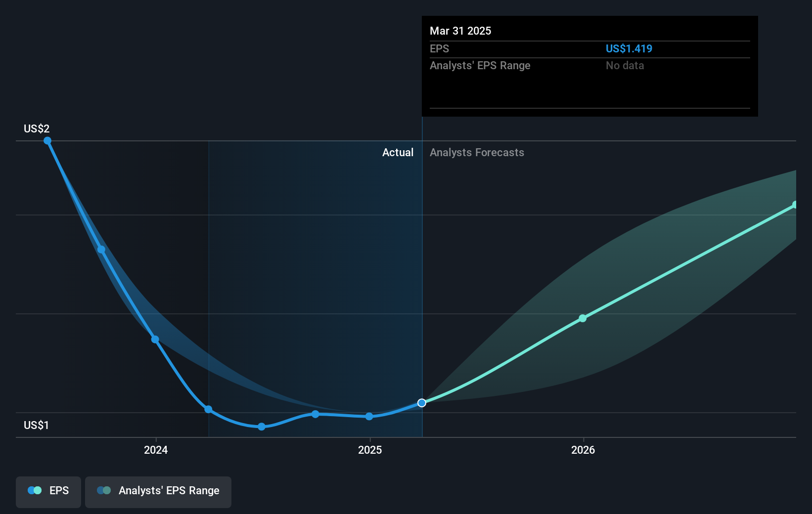Click the US$1.419 EPS value in tooltip
This screenshot has width=812, height=514.
pos(629,48)
